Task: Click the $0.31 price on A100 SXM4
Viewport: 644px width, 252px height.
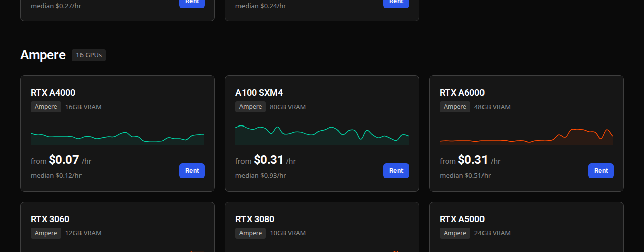Action: [269, 160]
